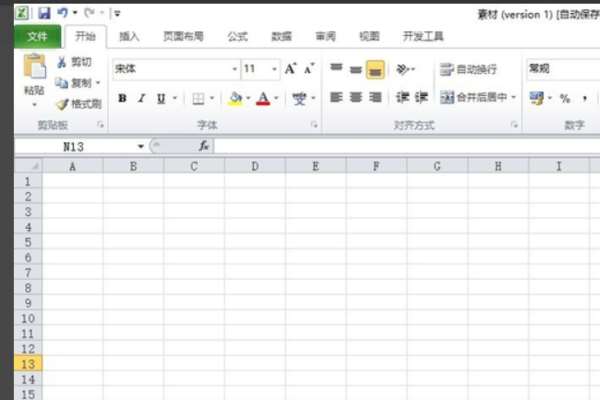The width and height of the screenshot is (600, 400).
Task: Open the 复制 dropdown arrow
Action: (98, 83)
